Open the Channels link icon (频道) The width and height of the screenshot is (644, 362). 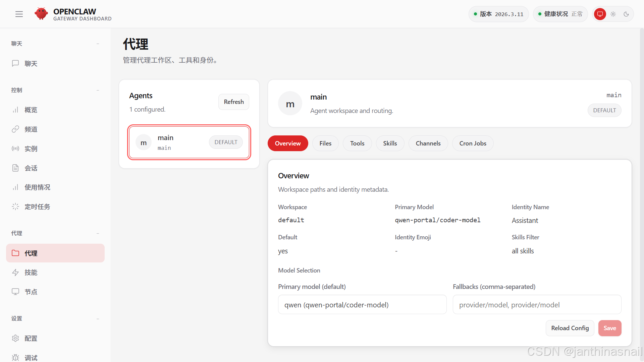[x=15, y=129]
